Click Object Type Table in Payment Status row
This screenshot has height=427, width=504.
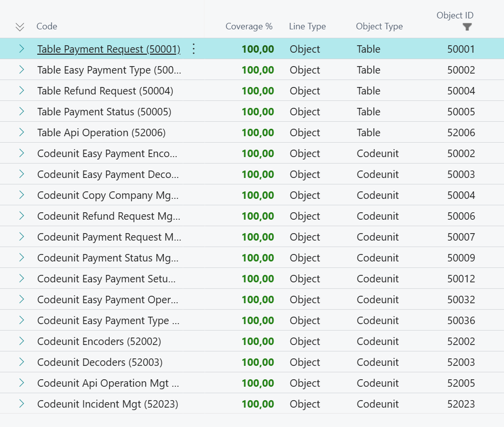click(368, 112)
